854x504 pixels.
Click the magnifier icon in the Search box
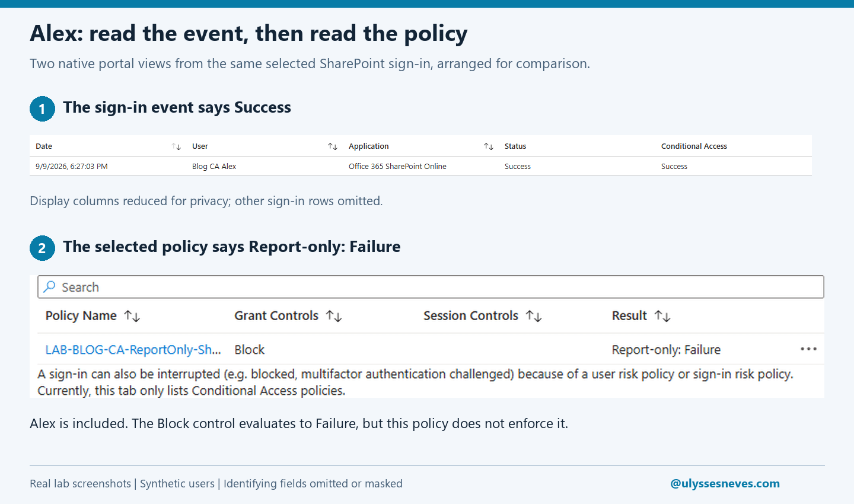50,287
